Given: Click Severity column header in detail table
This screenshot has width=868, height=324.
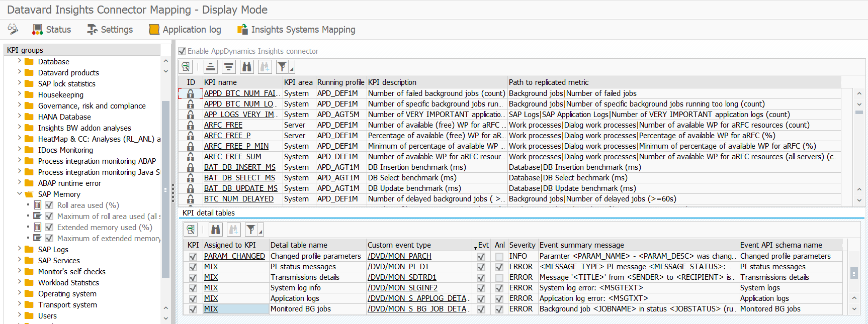Looking at the screenshot, I should pyautogui.click(x=523, y=245).
